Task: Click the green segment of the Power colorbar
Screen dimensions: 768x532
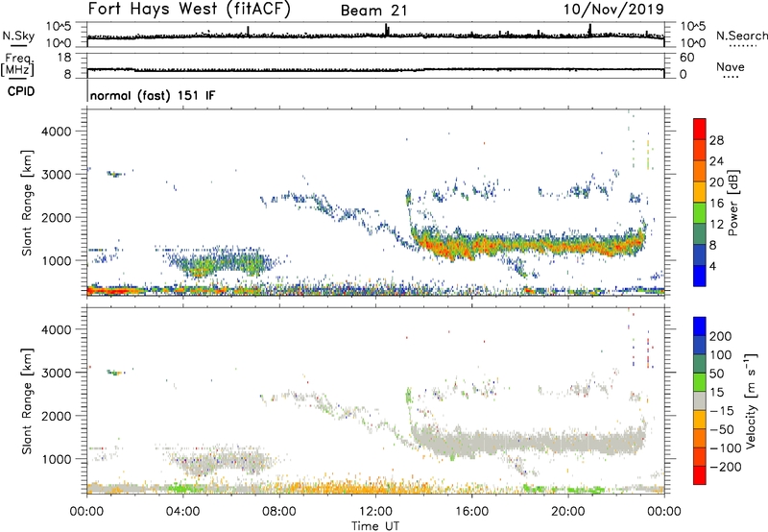Action: [700, 213]
